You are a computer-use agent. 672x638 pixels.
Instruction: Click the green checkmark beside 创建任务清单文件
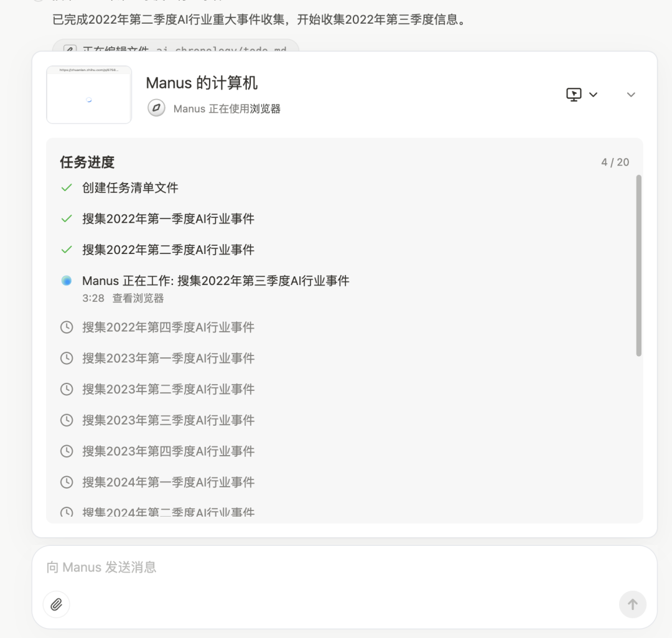pyautogui.click(x=66, y=187)
